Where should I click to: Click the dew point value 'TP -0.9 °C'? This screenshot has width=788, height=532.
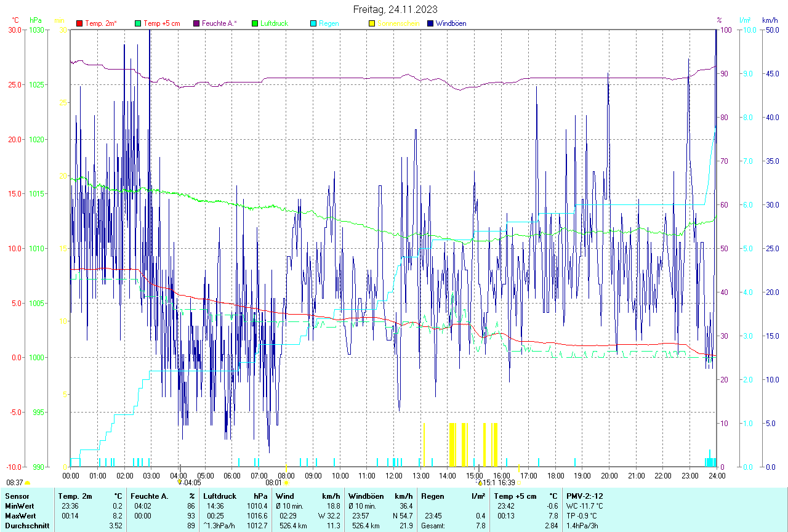pyautogui.click(x=583, y=516)
